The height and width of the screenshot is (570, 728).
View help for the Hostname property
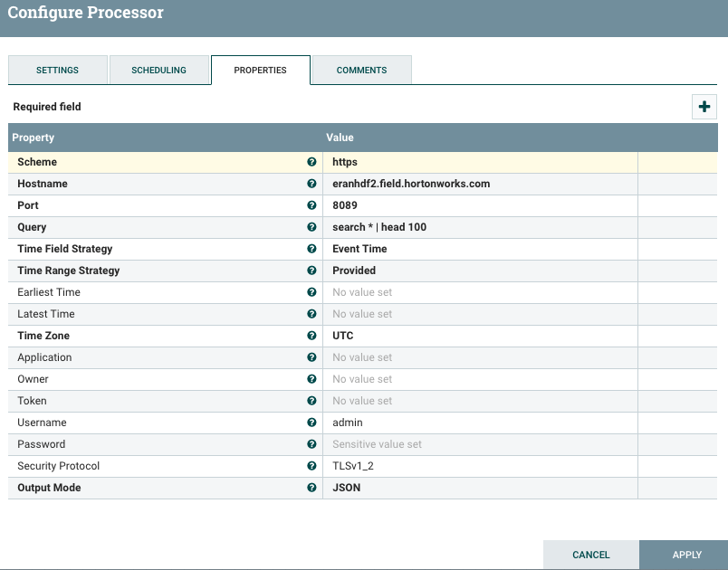(311, 184)
